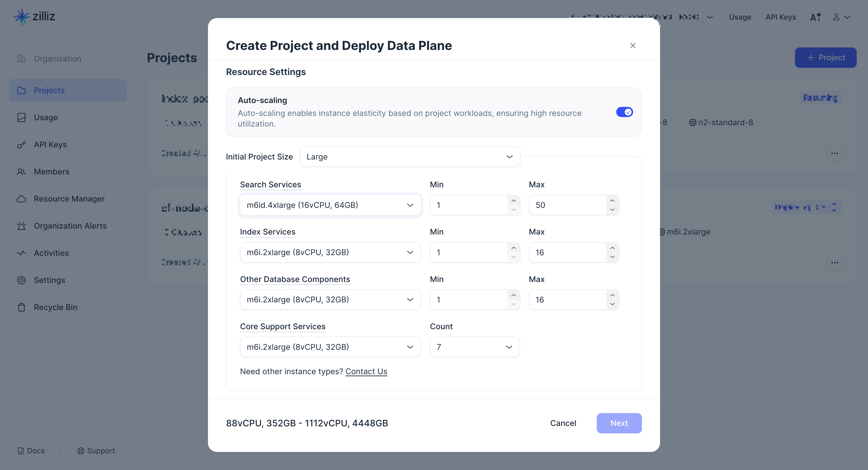Click the Zilliz logo icon
The width and height of the screenshot is (868, 470).
[x=21, y=16]
